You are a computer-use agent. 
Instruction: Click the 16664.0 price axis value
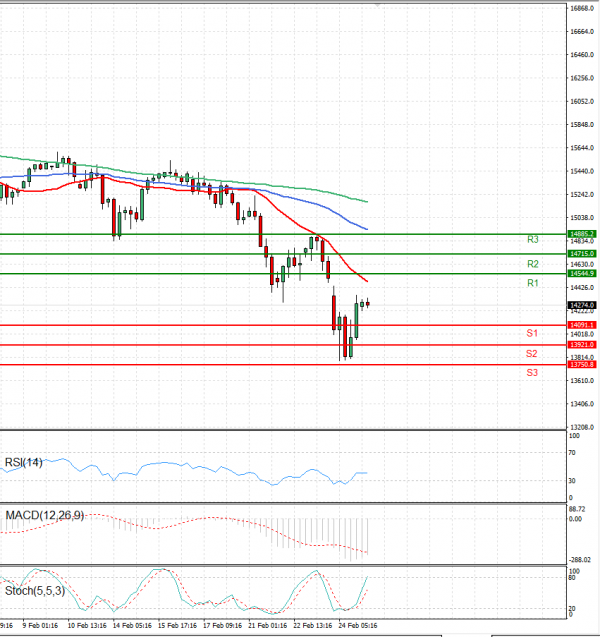coord(582,31)
